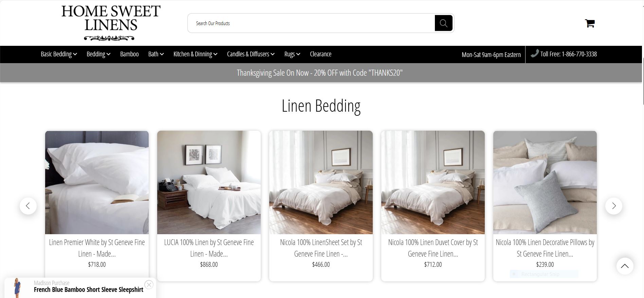
Task: Expand the Bath dropdown menu
Action: pyautogui.click(x=156, y=54)
